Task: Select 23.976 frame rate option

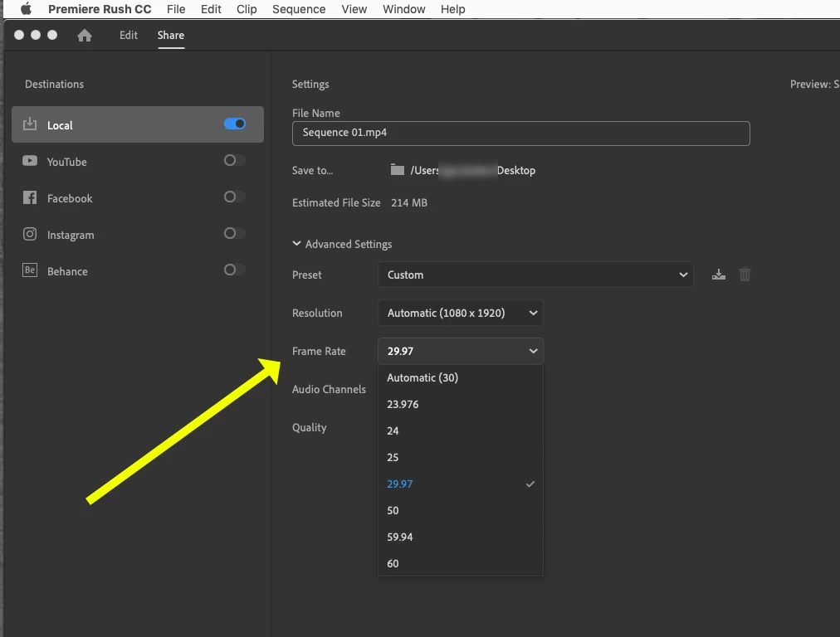Action: (x=461, y=404)
